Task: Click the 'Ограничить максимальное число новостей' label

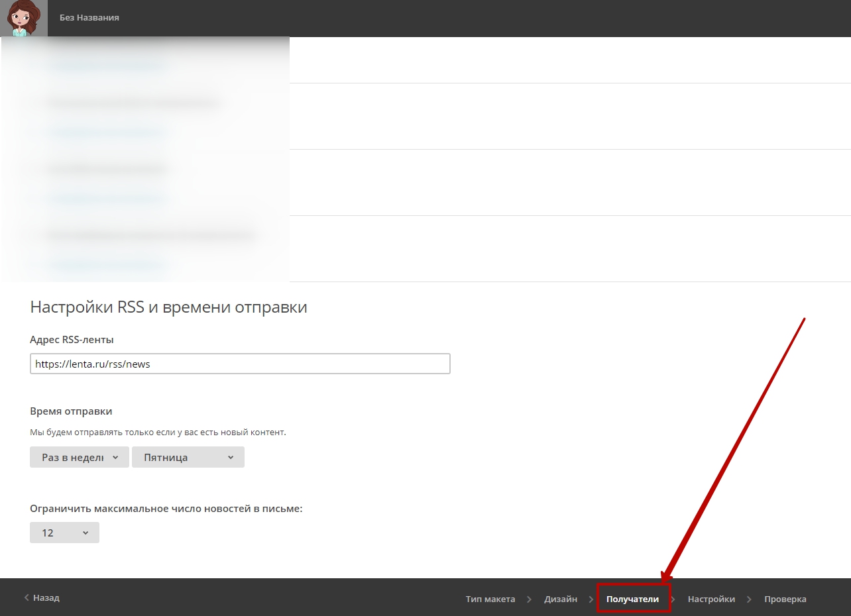Action: point(166,509)
